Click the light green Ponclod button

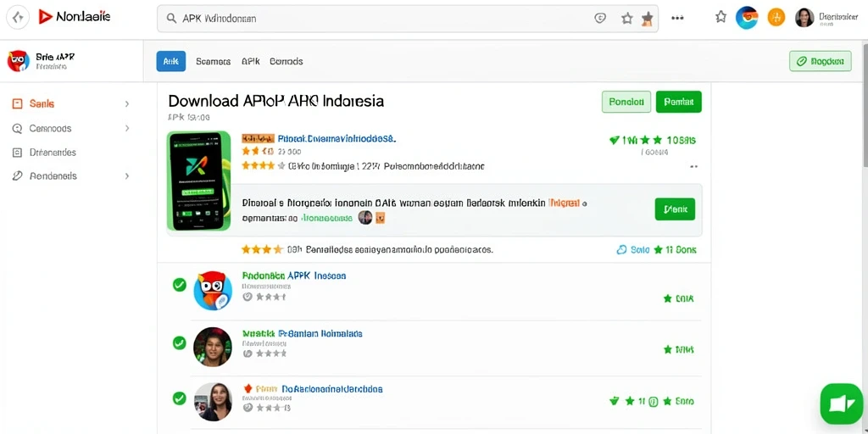pos(626,102)
